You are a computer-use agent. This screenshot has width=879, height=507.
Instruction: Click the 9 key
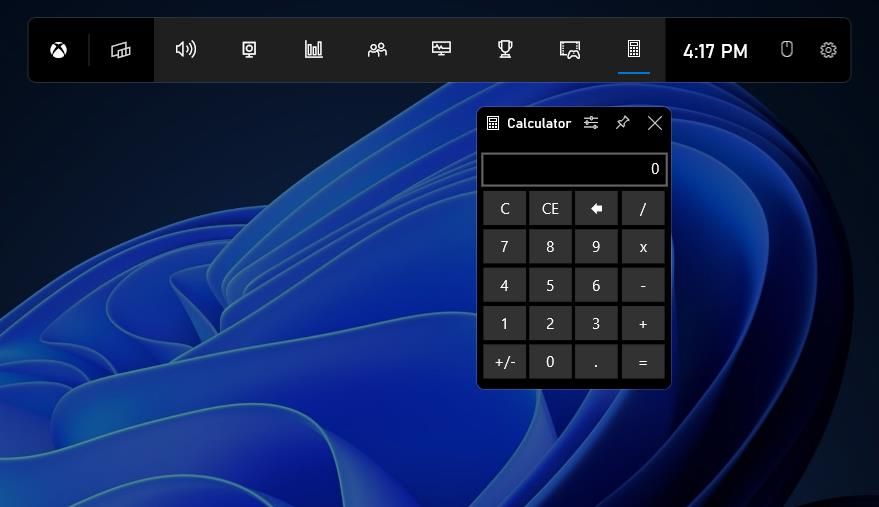pyautogui.click(x=596, y=247)
